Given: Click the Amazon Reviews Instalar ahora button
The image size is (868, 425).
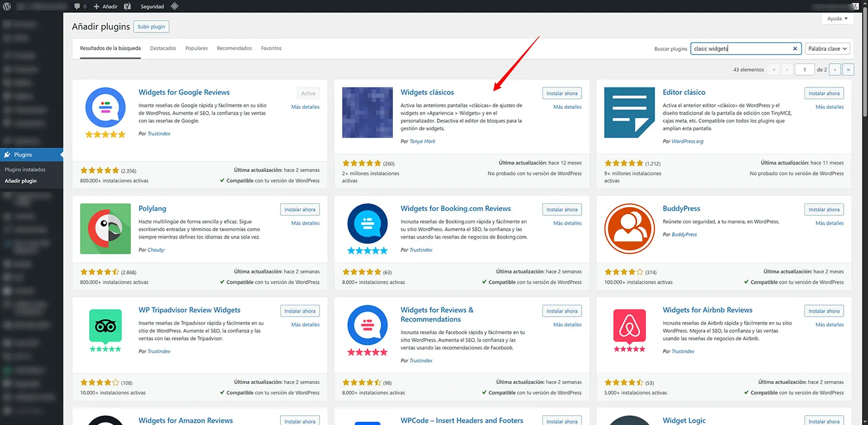Looking at the screenshot, I should click(300, 421).
